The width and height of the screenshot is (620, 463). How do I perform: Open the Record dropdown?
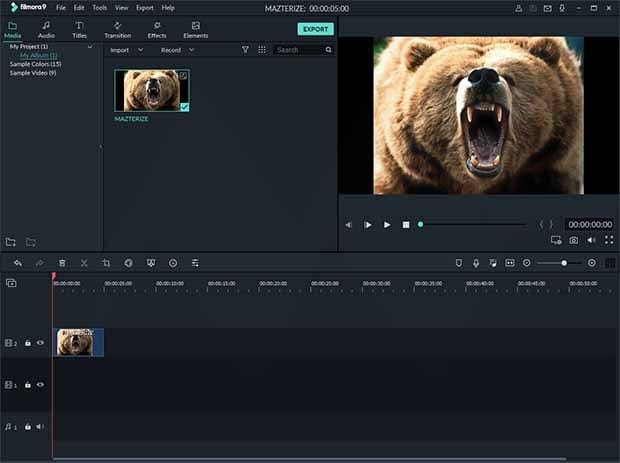click(x=177, y=49)
